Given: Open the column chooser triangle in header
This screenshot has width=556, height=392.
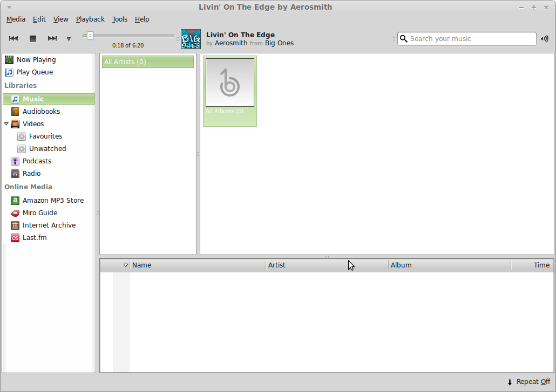Looking at the screenshot, I should pyautogui.click(x=126, y=265).
